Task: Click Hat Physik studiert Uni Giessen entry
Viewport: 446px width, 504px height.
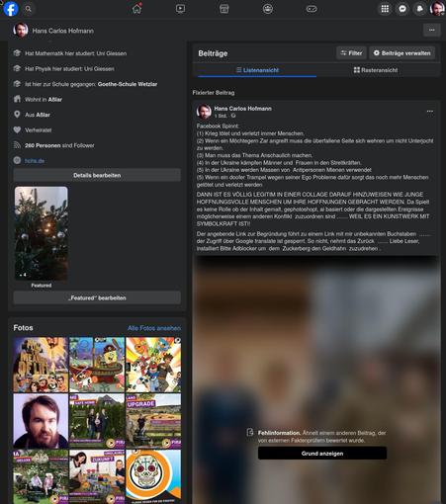Action: 69,69
